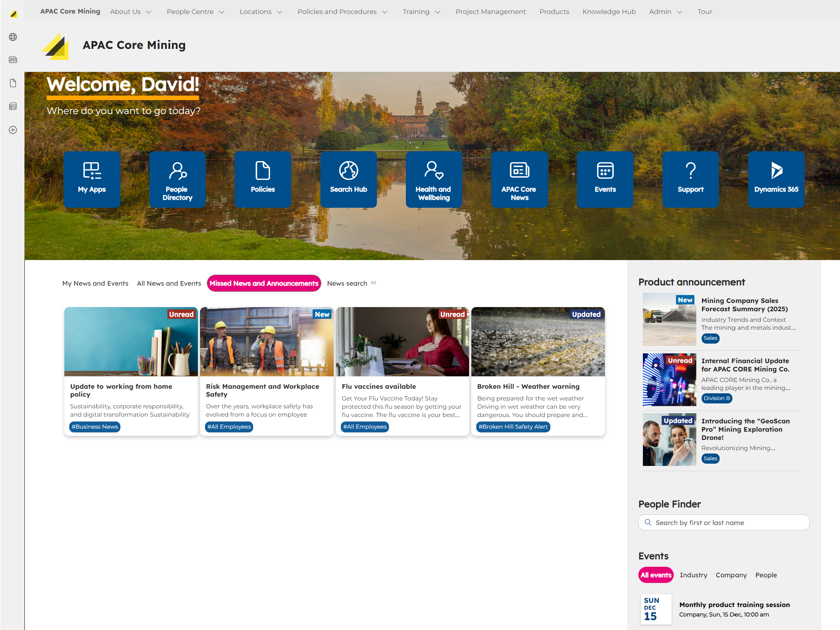Filter events by Company

[x=731, y=575]
